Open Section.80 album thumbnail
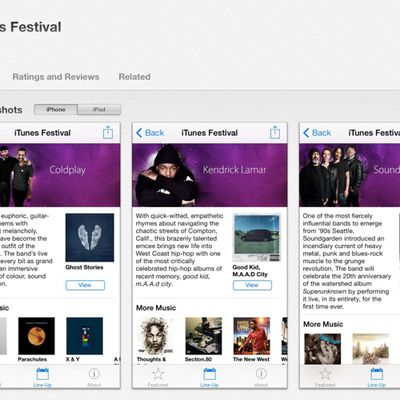This screenshot has width=400, height=400. (203, 336)
